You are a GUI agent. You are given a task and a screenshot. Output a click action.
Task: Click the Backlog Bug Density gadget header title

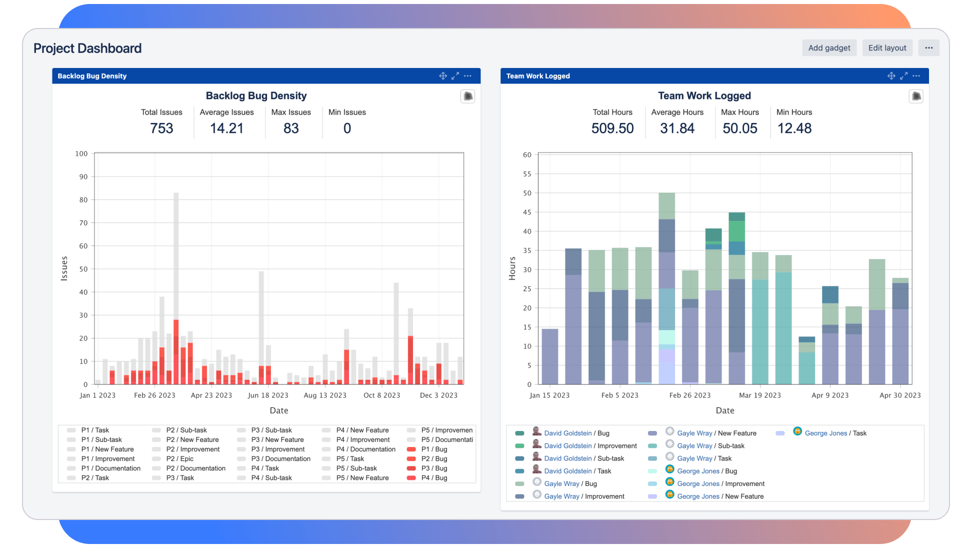[x=92, y=76]
